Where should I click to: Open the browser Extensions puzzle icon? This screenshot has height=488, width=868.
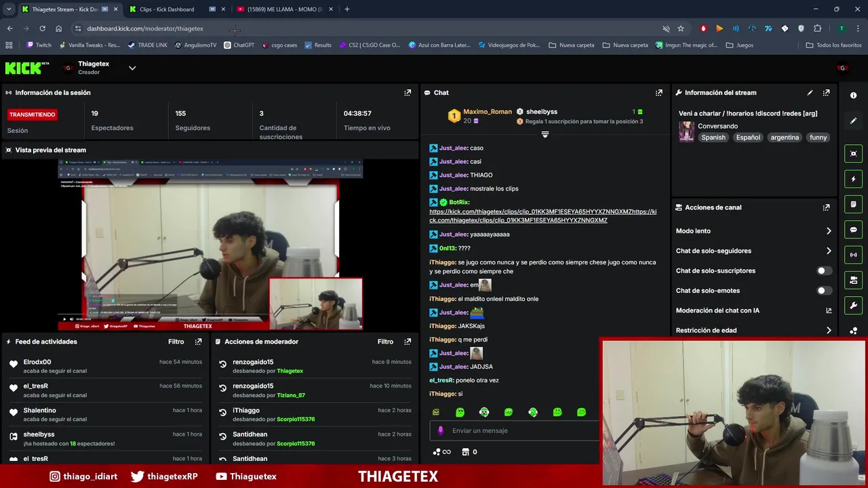(x=817, y=28)
